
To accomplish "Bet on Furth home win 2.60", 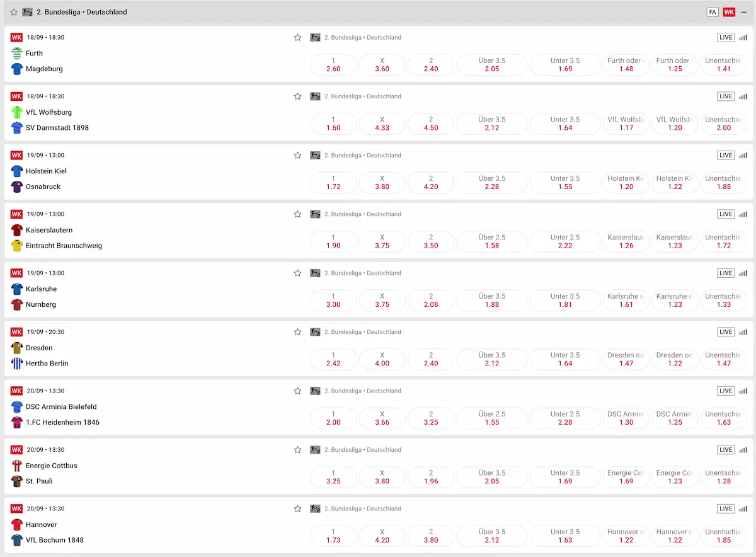I will point(333,65).
